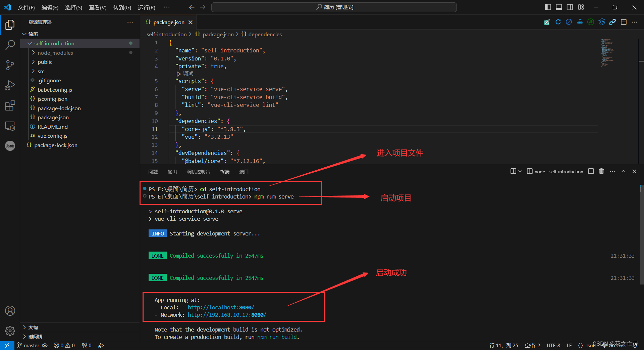Screen dimensions: 644x350
Task: Open the Extensions panel icon
Action: tap(10, 105)
